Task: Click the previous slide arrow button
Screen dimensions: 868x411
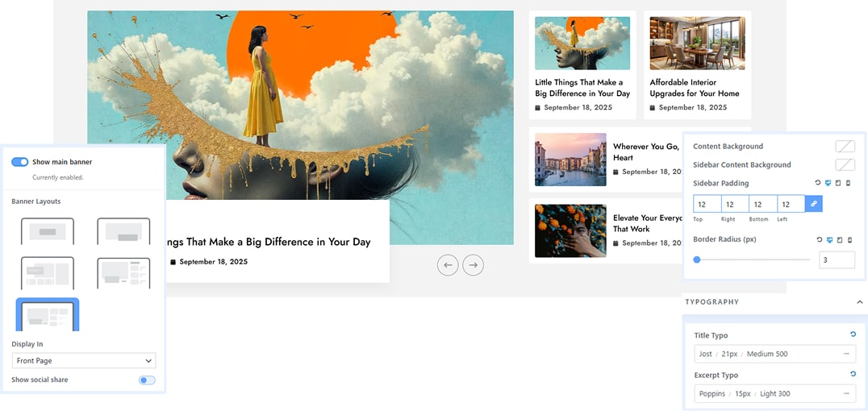Action: pyautogui.click(x=448, y=264)
